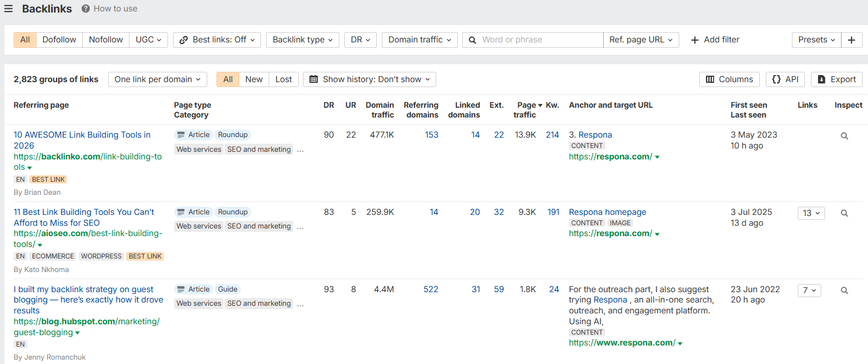This screenshot has width=868, height=364.
Task: Click the BEST LINK tag in aioseo row
Action: coord(145,256)
